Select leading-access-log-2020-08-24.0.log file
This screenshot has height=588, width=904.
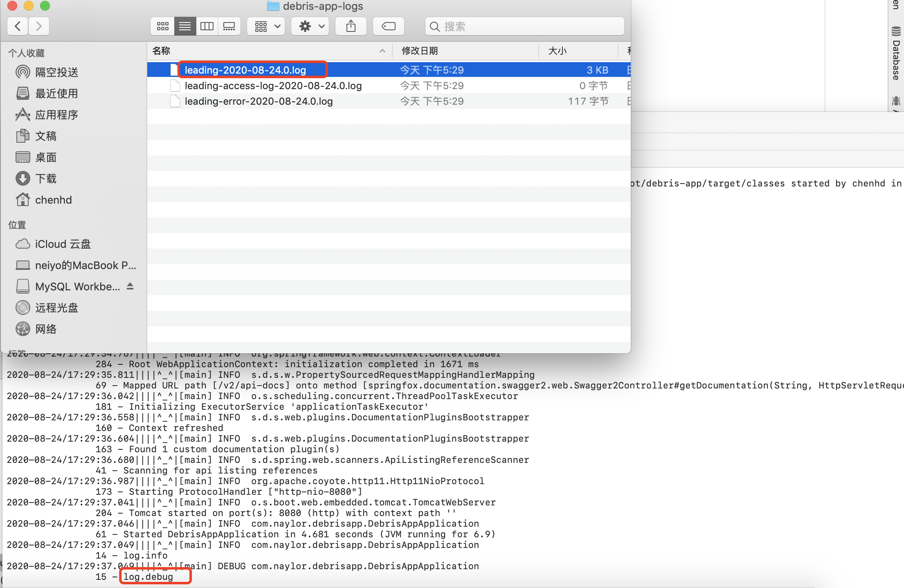coord(389,85)
